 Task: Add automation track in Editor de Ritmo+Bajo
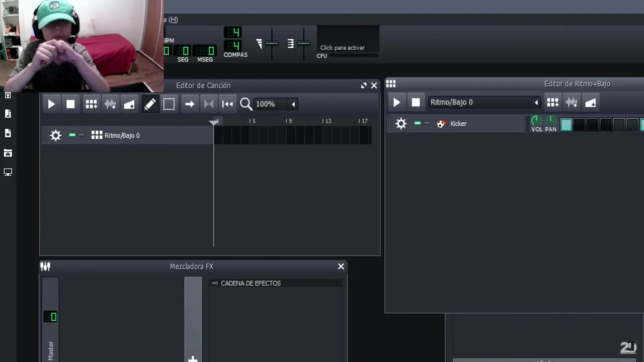coord(591,103)
